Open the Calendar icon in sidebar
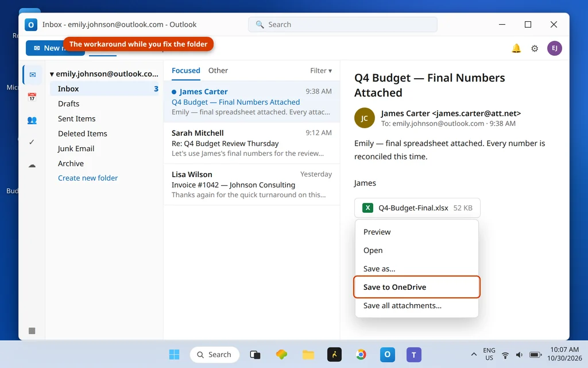The image size is (588, 368). 32,97
